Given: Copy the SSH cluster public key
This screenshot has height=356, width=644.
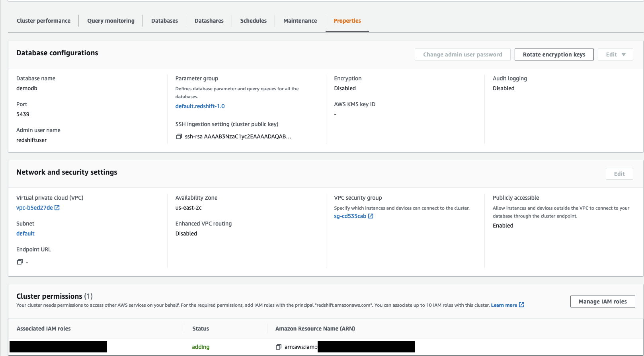Looking at the screenshot, I should coord(179,136).
